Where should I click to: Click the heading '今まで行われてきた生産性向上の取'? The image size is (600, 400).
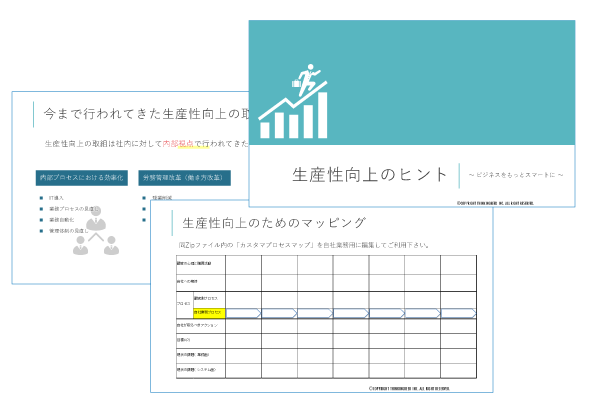tap(146, 114)
